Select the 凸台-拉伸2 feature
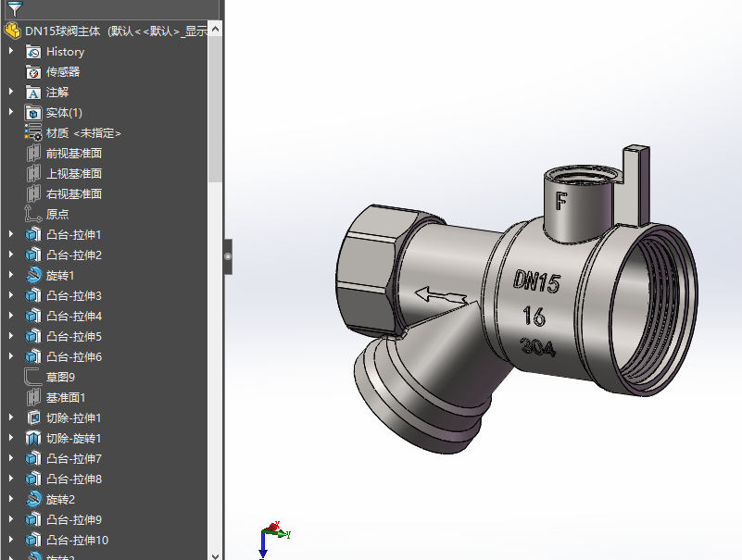The width and height of the screenshot is (742, 560). pyautogui.click(x=74, y=255)
